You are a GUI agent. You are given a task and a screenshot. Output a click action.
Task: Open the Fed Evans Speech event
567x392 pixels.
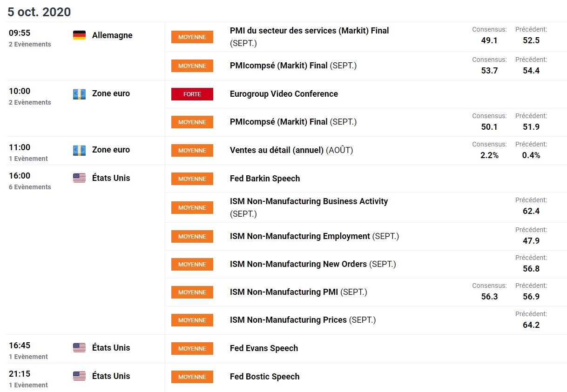click(263, 348)
